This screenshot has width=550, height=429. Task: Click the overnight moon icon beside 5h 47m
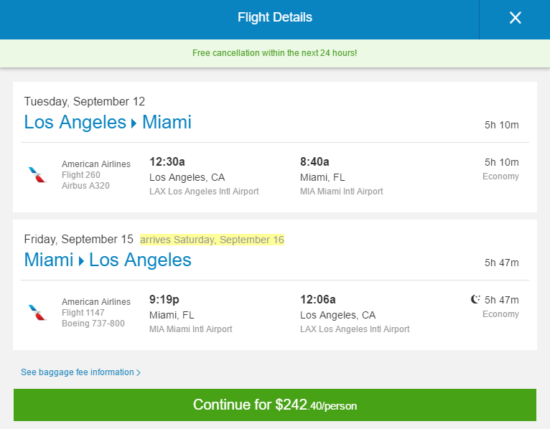click(475, 300)
